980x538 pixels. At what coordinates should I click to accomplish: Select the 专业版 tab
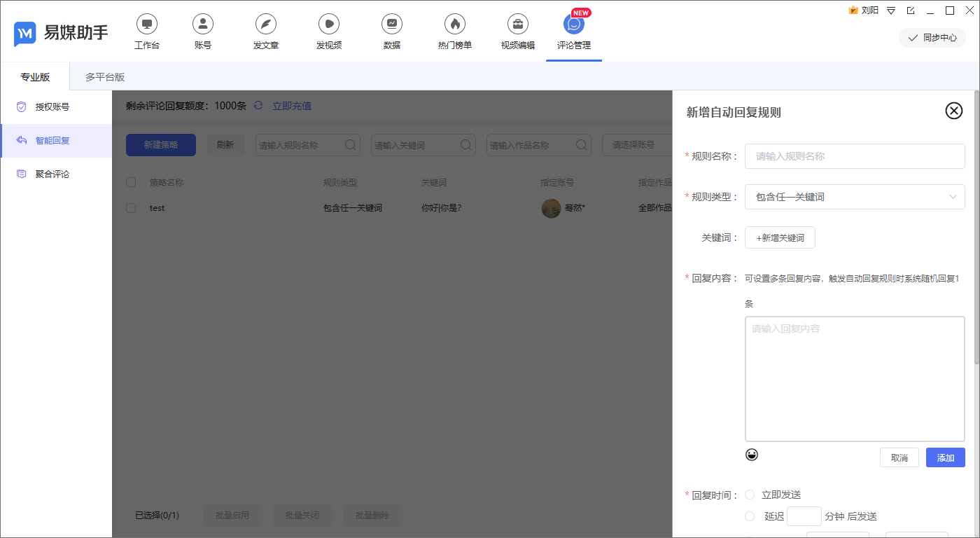tap(35, 76)
